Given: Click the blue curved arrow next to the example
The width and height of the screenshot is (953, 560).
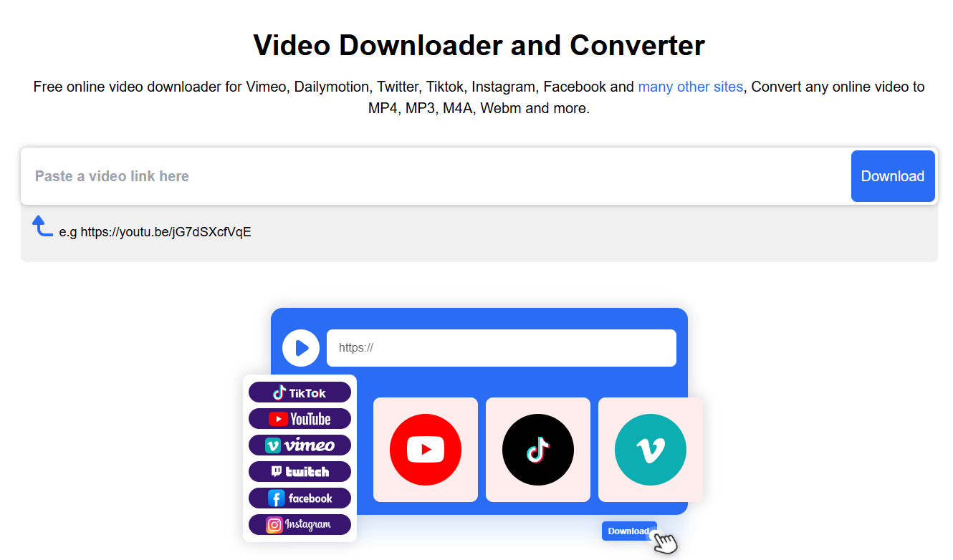Looking at the screenshot, I should pos(42,226).
